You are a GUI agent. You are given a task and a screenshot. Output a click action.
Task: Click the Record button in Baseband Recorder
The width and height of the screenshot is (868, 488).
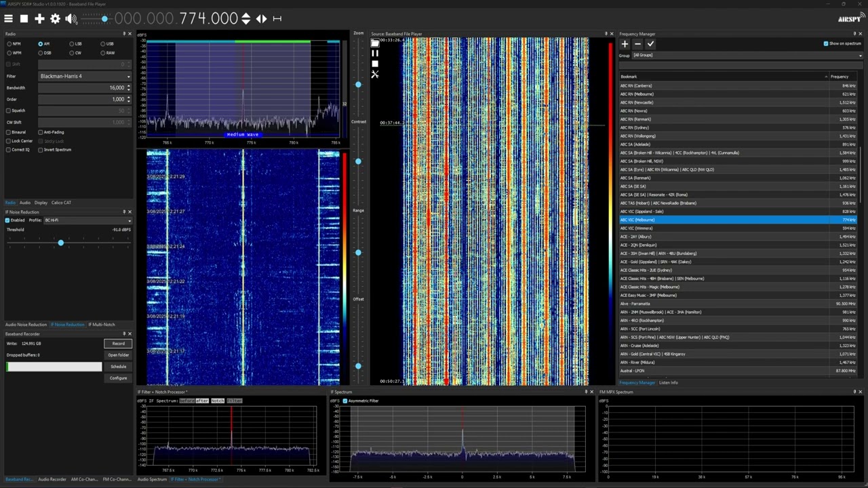pyautogui.click(x=118, y=344)
